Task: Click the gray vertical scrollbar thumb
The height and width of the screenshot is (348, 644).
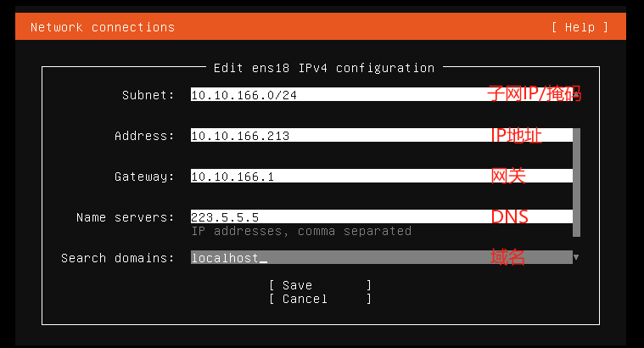Action: pos(576,182)
